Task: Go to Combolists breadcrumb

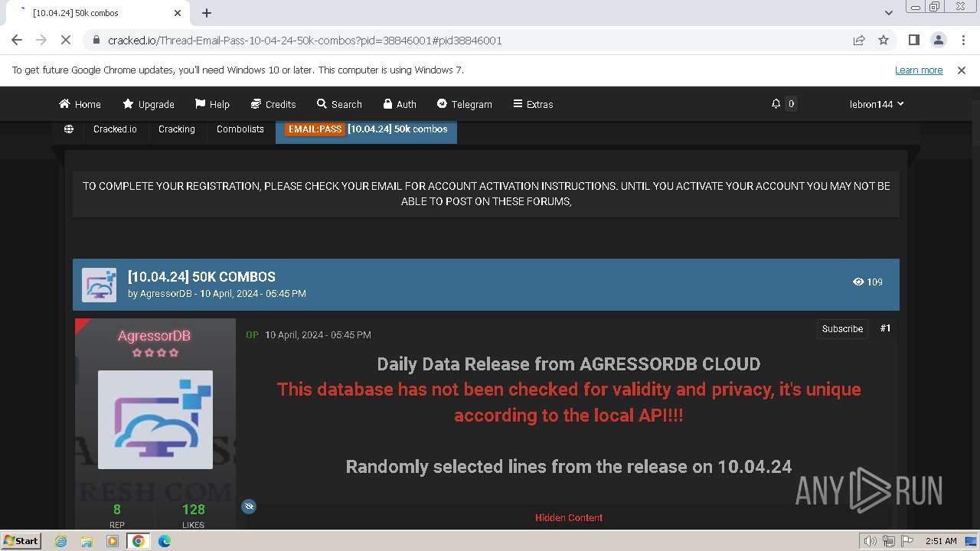Action: [240, 129]
